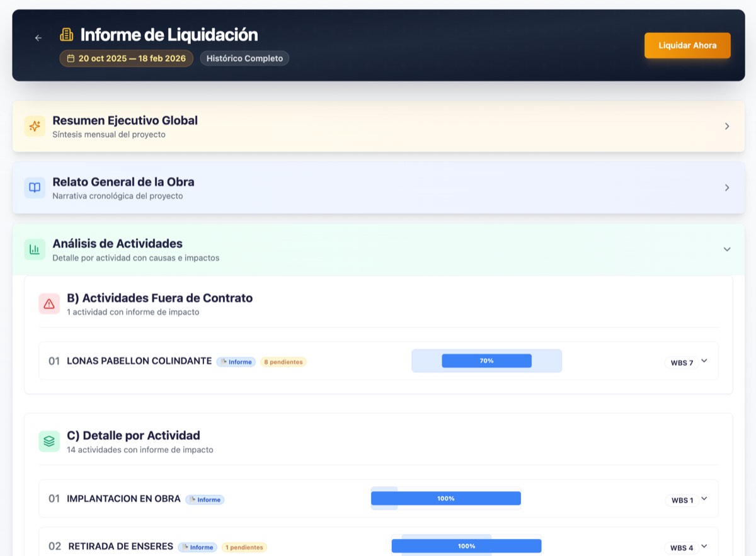This screenshot has width=756, height=556.
Task: Expand the LONAS PABELLON COLINDANTE row chevron
Action: (x=704, y=361)
